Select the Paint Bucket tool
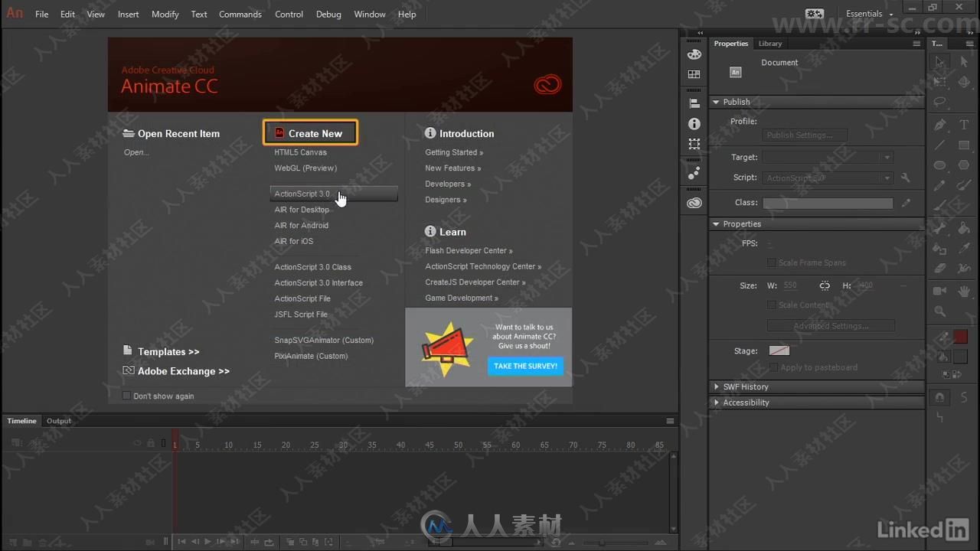The width and height of the screenshot is (980, 551). (964, 228)
